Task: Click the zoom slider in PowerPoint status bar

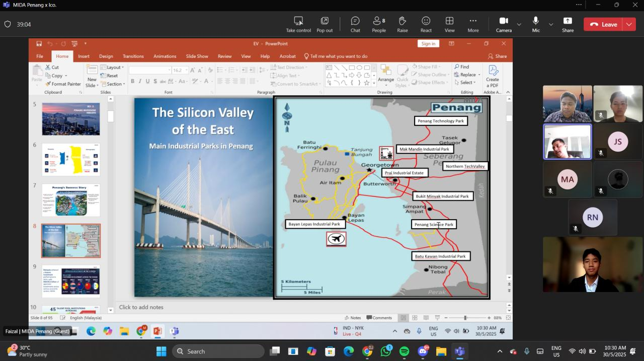Action: [465, 318]
